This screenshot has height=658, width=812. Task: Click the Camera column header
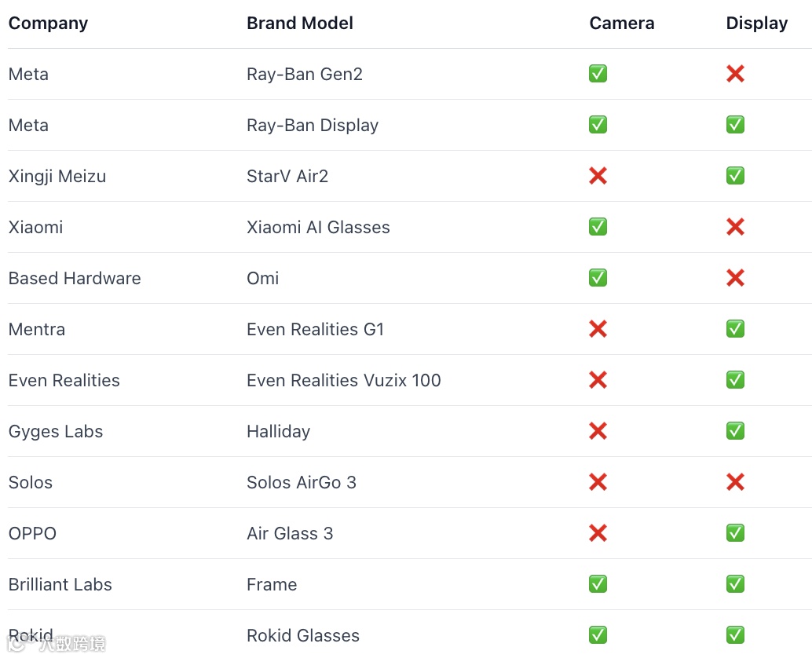pyautogui.click(x=621, y=24)
